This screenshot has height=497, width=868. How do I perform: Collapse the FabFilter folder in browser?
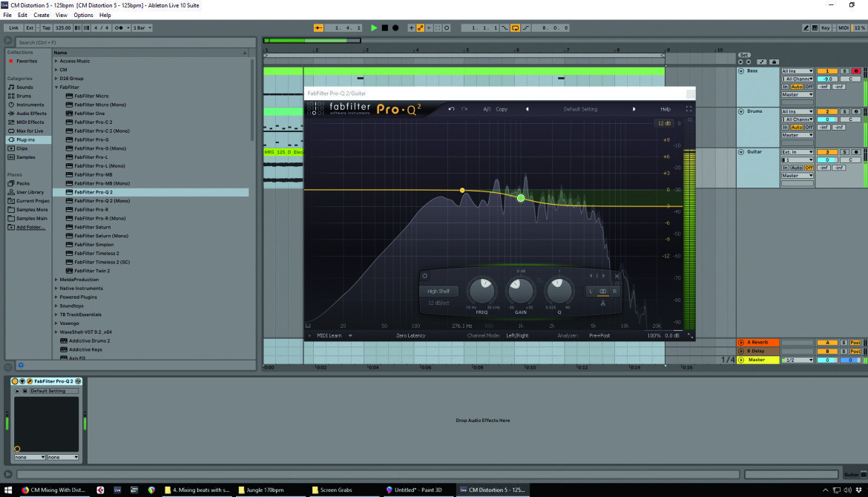56,87
